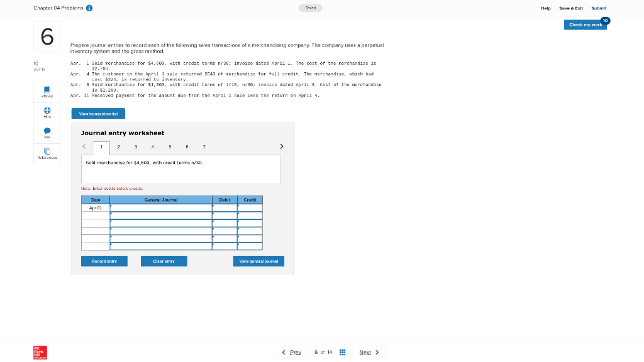
Task: Click the left chevron in the worksheet tab strip
Action: (84, 146)
